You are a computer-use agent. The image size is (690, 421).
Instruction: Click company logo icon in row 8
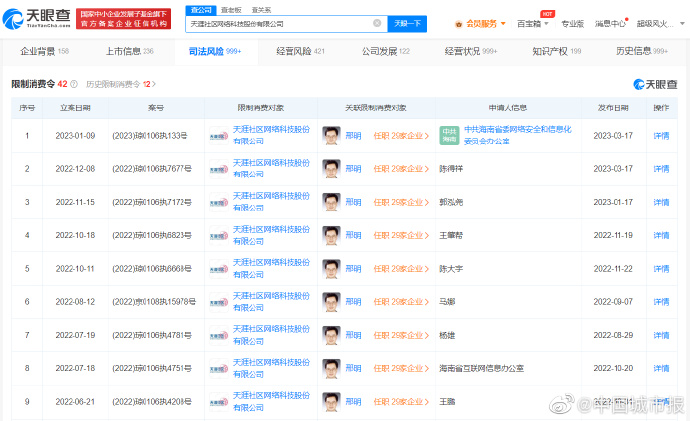click(x=219, y=369)
